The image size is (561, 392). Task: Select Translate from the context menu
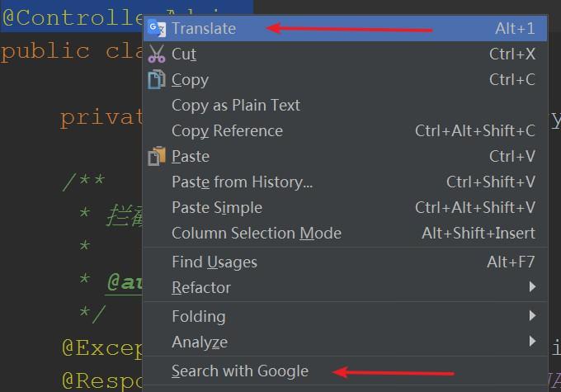[204, 29]
